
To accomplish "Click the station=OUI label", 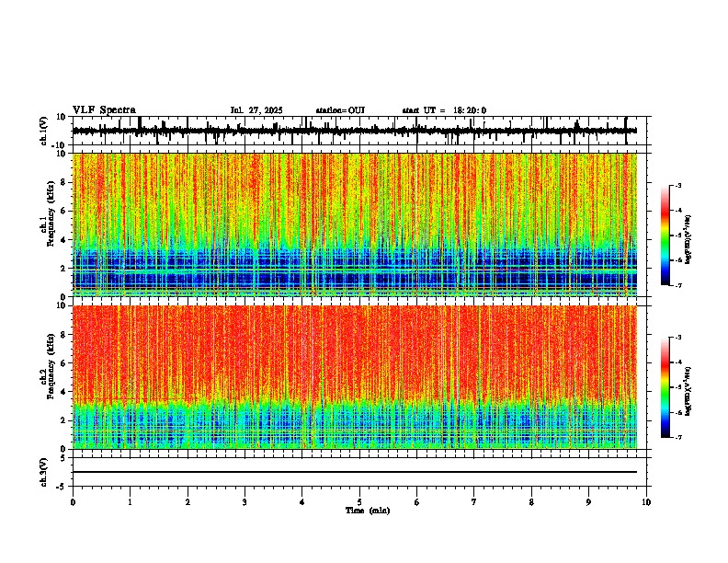I will coord(340,110).
